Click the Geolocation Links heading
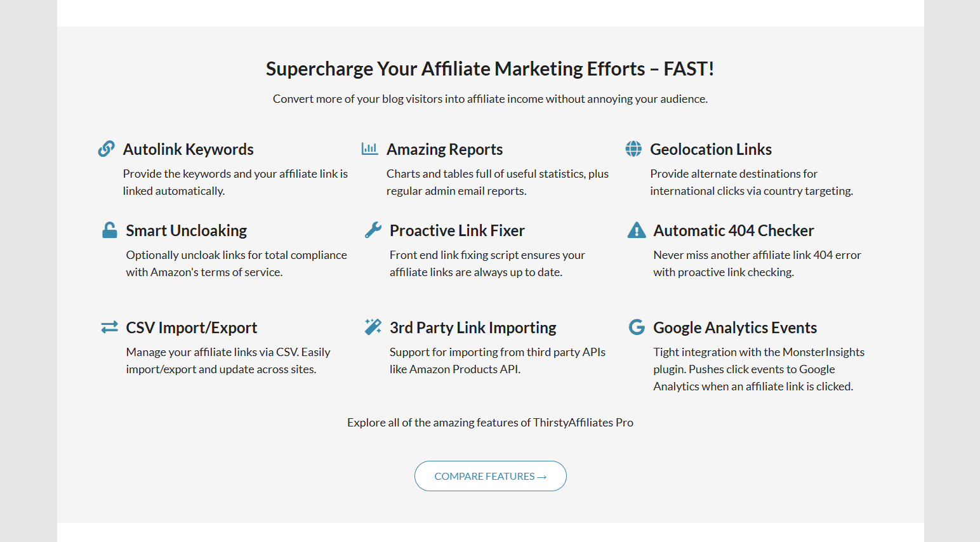The image size is (980, 542). tap(711, 150)
